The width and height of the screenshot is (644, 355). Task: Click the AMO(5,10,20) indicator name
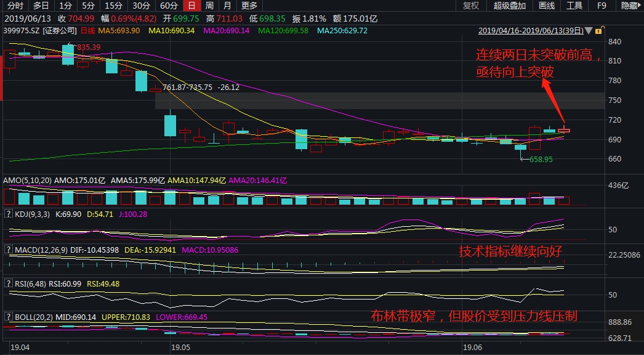point(28,180)
